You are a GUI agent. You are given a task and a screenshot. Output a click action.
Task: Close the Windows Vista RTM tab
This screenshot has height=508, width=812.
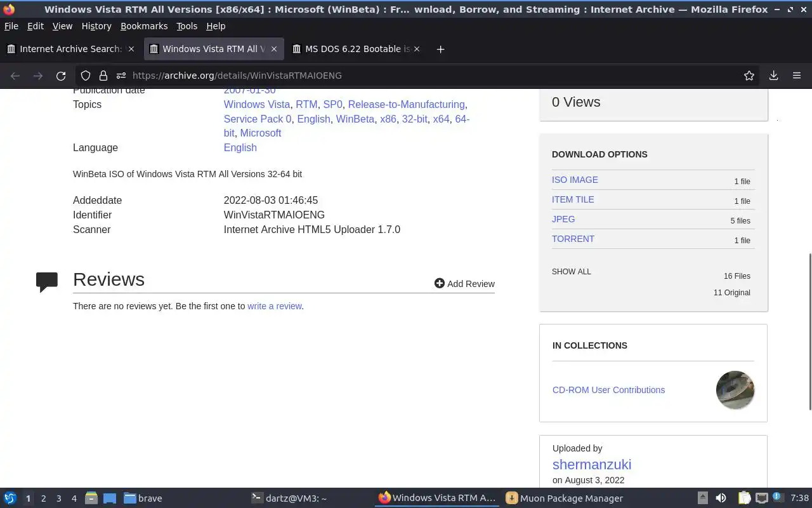tap(275, 49)
